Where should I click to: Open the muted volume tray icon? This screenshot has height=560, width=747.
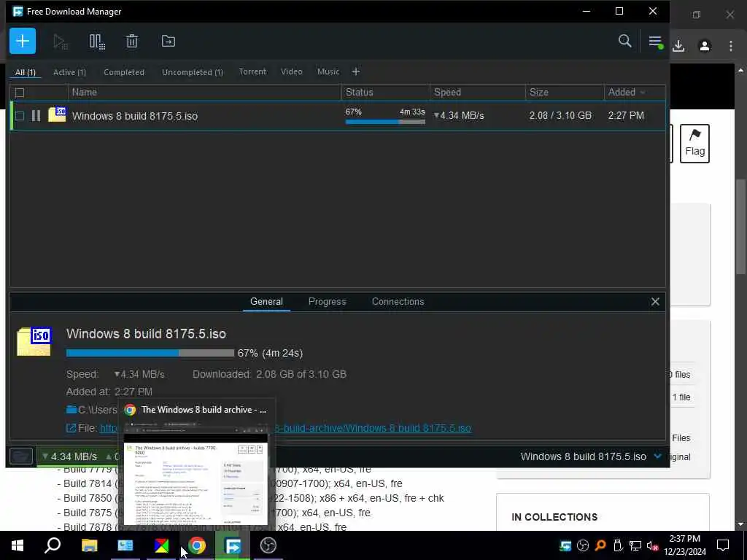(x=652, y=545)
